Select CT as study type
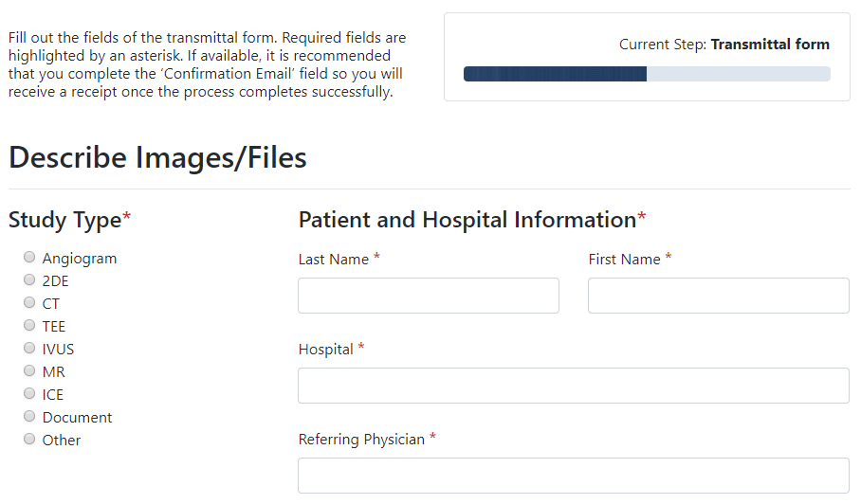Viewport: 861px width, 504px height. coord(29,303)
